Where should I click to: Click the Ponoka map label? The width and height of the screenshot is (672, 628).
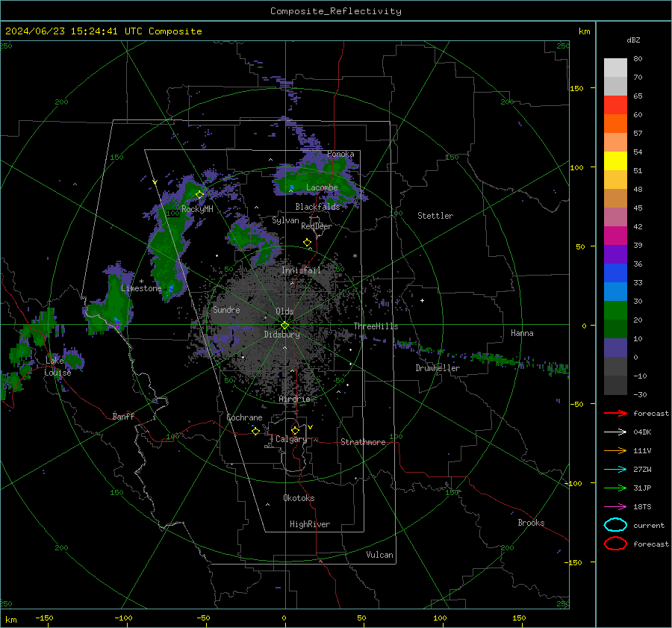[x=340, y=154]
